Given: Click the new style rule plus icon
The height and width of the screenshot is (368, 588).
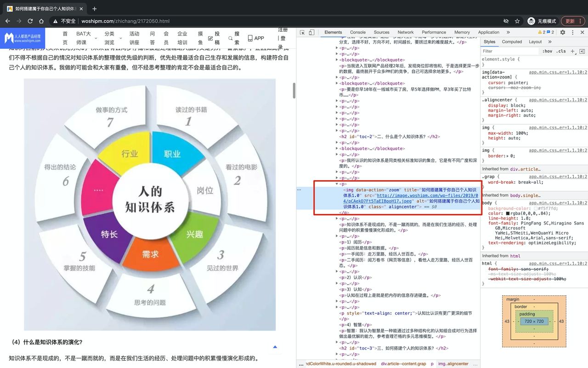Looking at the screenshot, I should pyautogui.click(x=572, y=51).
